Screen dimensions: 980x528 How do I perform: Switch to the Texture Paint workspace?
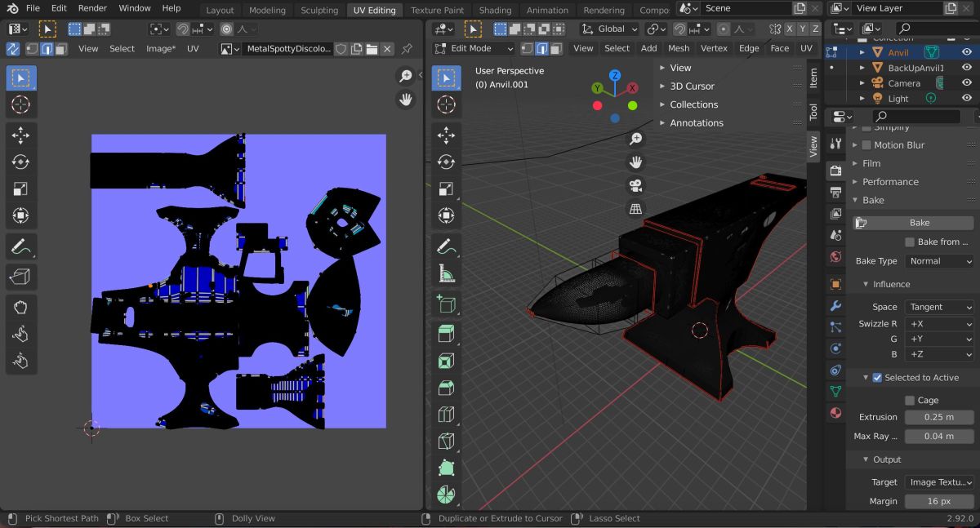point(437,11)
